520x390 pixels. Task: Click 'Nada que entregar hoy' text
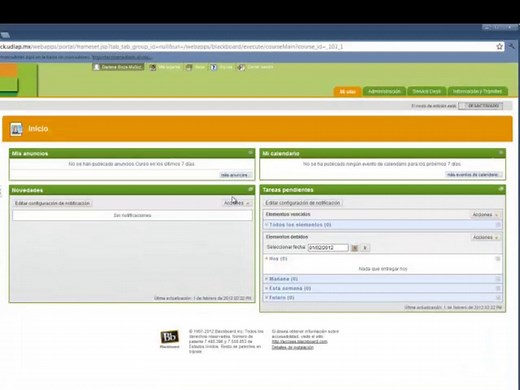click(x=383, y=269)
